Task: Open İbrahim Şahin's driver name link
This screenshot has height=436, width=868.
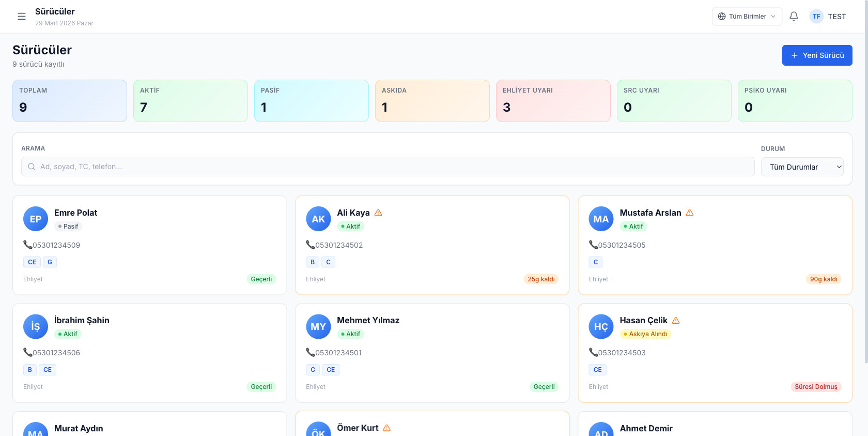Action: click(x=82, y=321)
